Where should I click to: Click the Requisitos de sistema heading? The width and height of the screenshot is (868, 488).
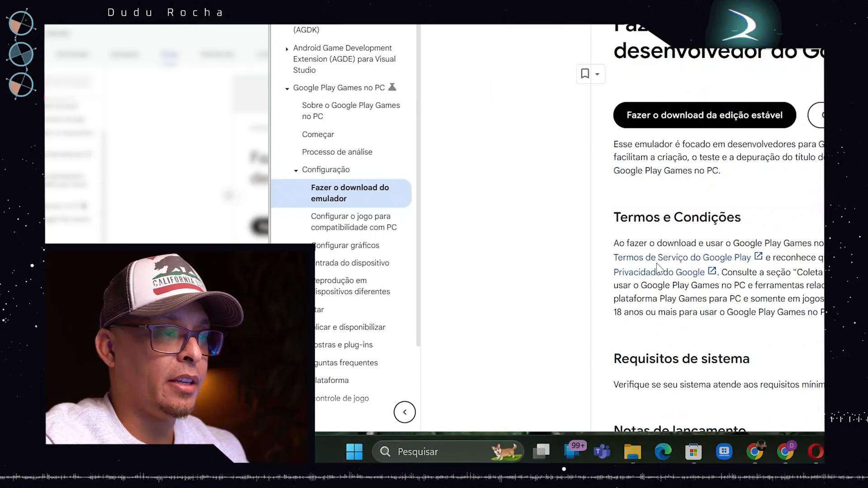pyautogui.click(x=681, y=359)
